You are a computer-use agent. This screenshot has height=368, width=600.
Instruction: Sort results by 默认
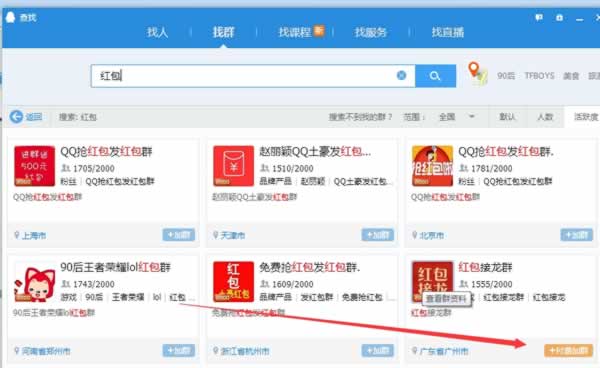507,117
